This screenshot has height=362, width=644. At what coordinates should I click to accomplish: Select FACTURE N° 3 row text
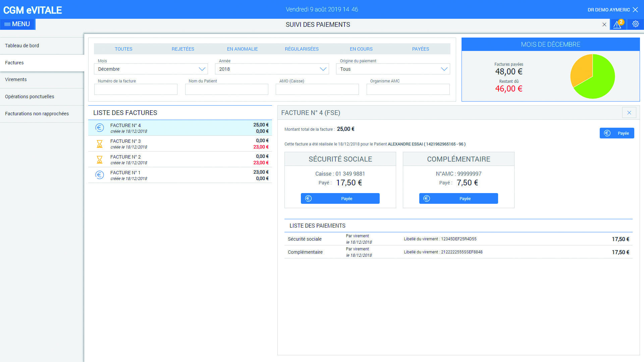pos(125,141)
